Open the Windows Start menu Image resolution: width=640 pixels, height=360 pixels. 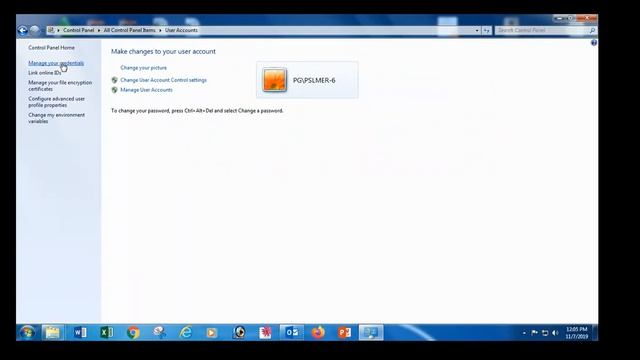point(27,333)
